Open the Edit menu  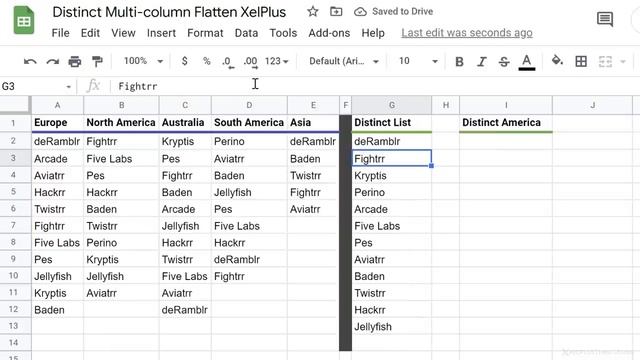coord(90,33)
